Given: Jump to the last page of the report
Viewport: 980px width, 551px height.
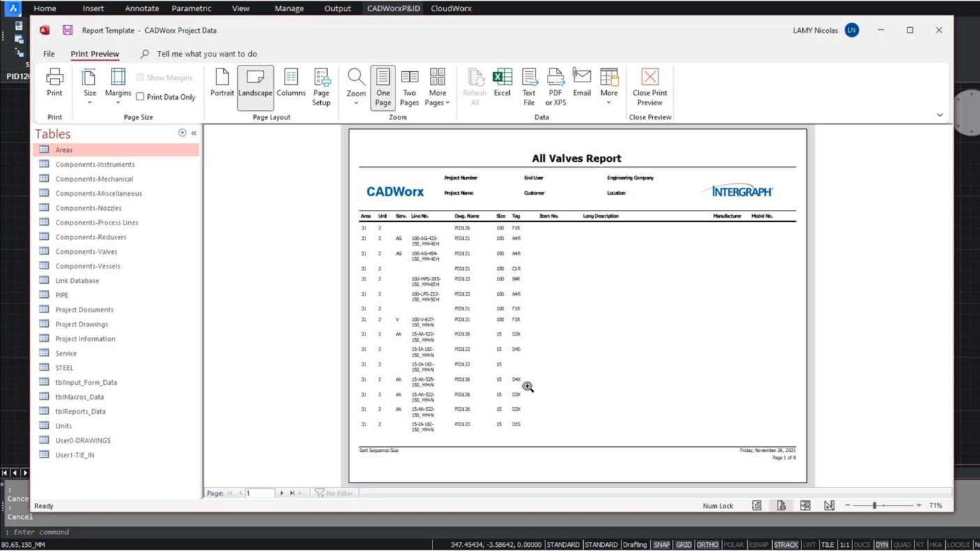Looking at the screenshot, I should click(292, 493).
